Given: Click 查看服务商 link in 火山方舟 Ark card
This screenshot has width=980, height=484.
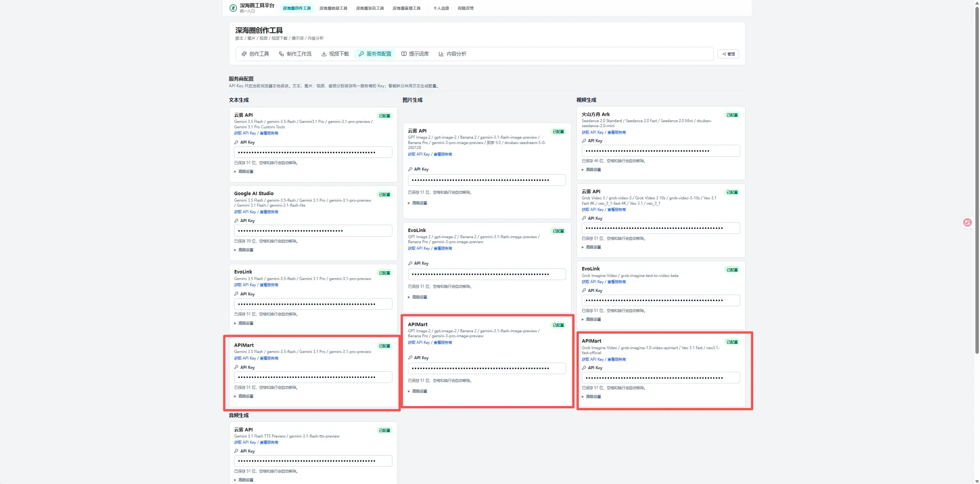Looking at the screenshot, I should [616, 133].
